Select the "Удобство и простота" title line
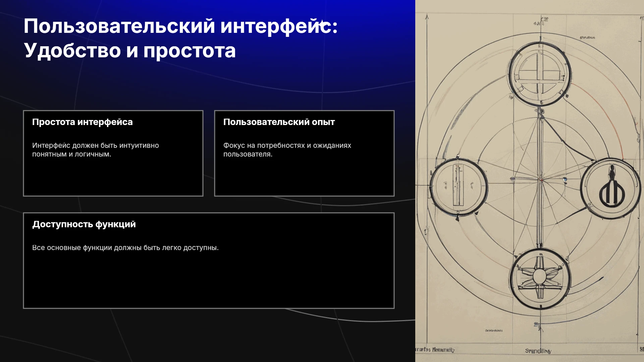Viewport: 644px width, 362px height. (130, 51)
